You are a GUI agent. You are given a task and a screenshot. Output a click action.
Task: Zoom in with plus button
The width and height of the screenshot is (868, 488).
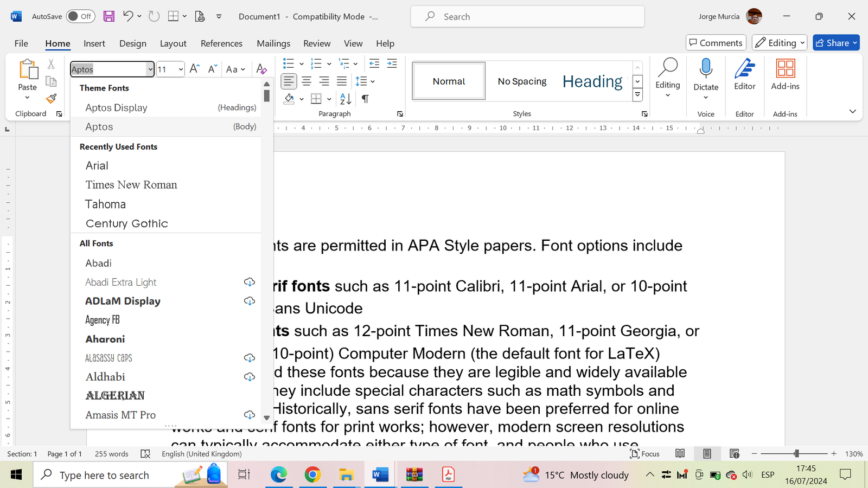pos(834,453)
